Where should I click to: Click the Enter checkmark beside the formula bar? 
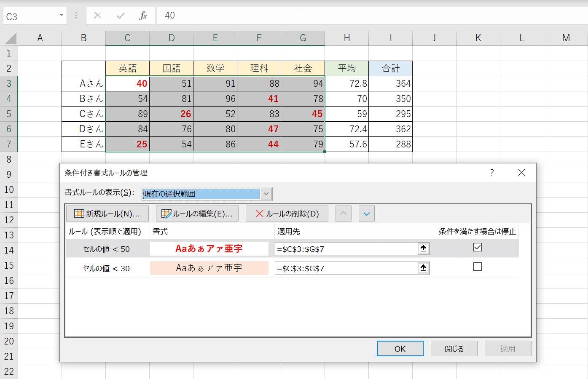coord(121,16)
